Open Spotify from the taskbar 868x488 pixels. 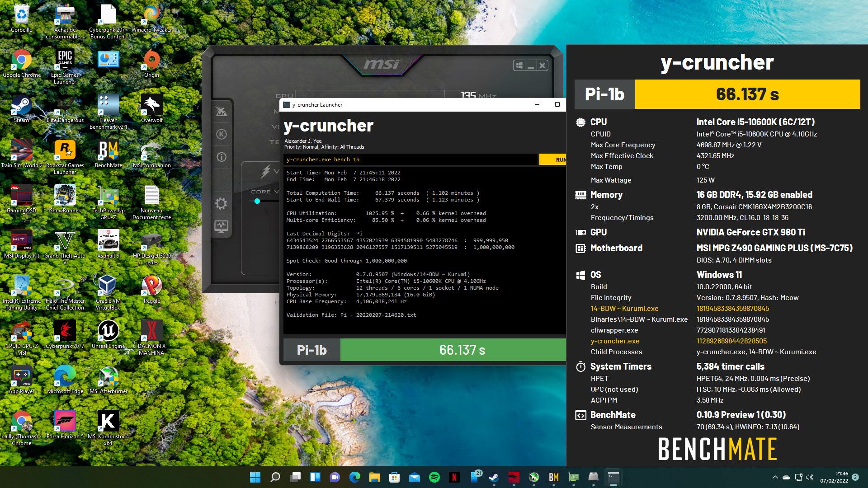click(434, 477)
